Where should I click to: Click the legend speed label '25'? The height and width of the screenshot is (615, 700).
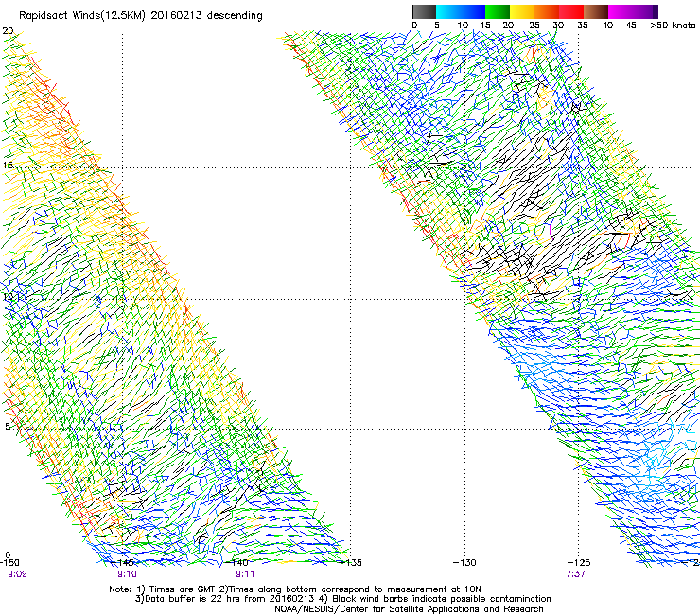tap(534, 26)
